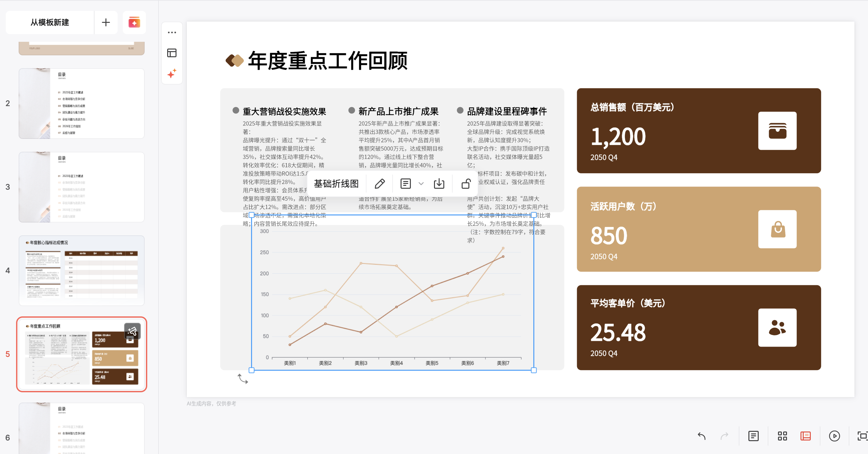
Task: Click the redo arrow icon
Action: click(724, 436)
